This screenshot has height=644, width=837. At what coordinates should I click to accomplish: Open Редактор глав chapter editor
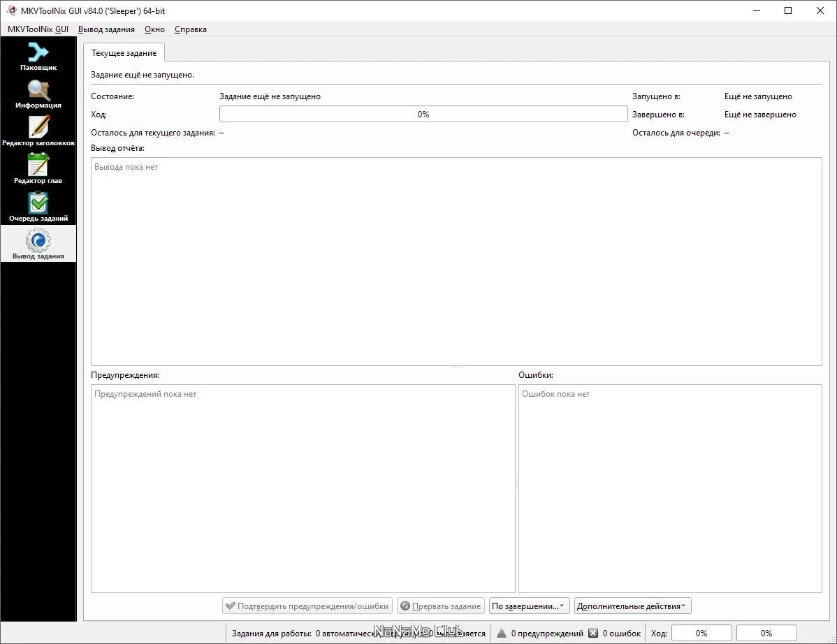38,169
